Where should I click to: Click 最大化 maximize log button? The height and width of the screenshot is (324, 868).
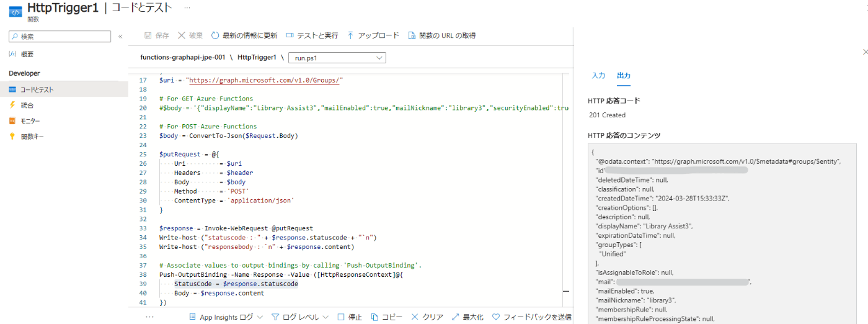(467, 317)
